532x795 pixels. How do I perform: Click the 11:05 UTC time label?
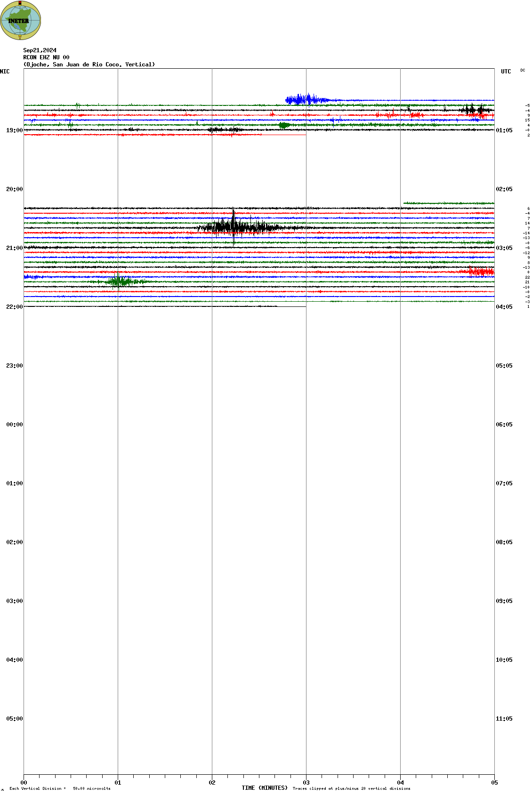click(x=504, y=719)
